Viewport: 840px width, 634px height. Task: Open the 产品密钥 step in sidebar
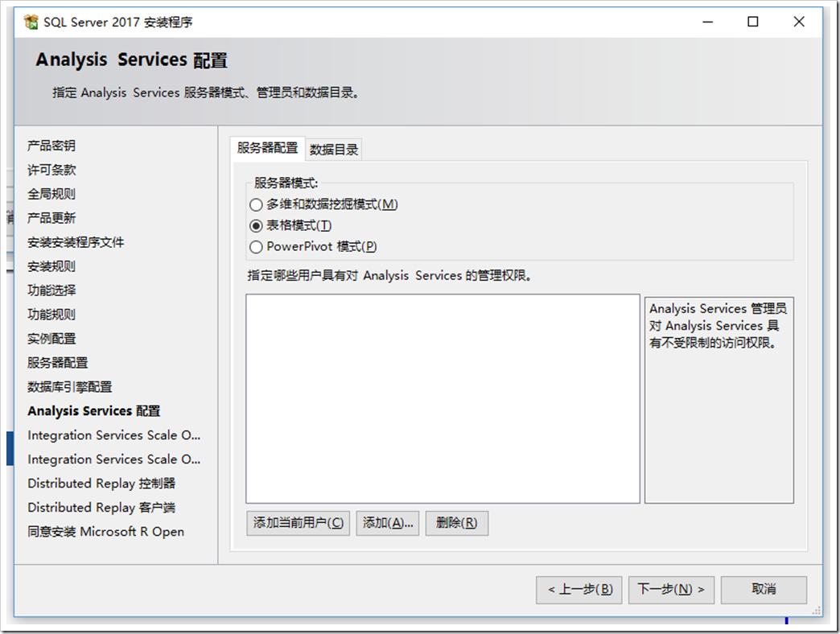coord(51,146)
